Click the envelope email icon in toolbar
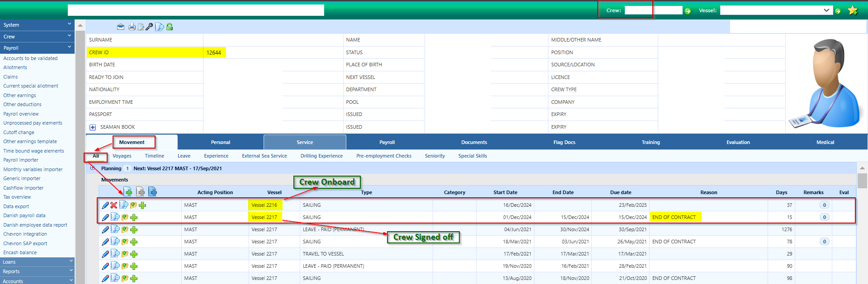This screenshot has width=868, height=284. coord(121,27)
